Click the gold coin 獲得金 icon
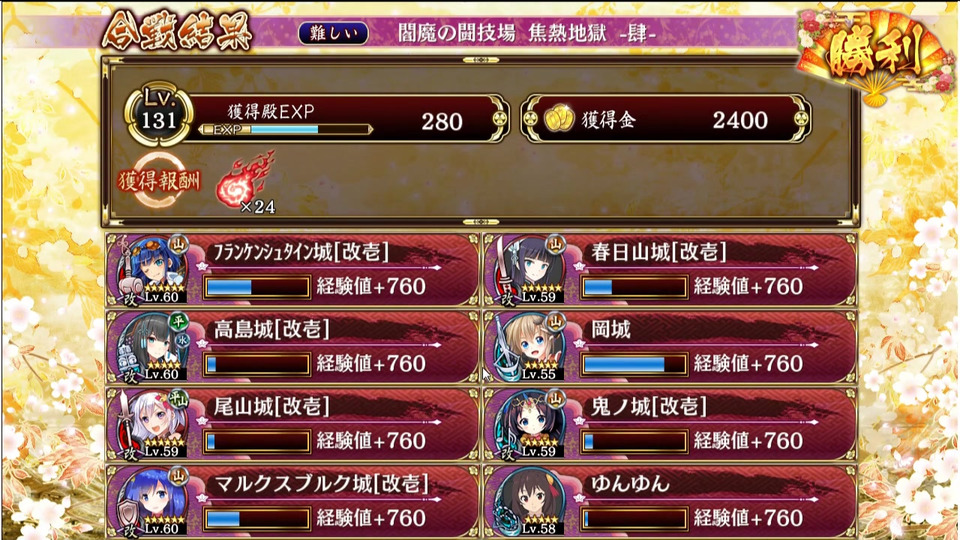Screen dimensions: 960x540 click(x=558, y=119)
